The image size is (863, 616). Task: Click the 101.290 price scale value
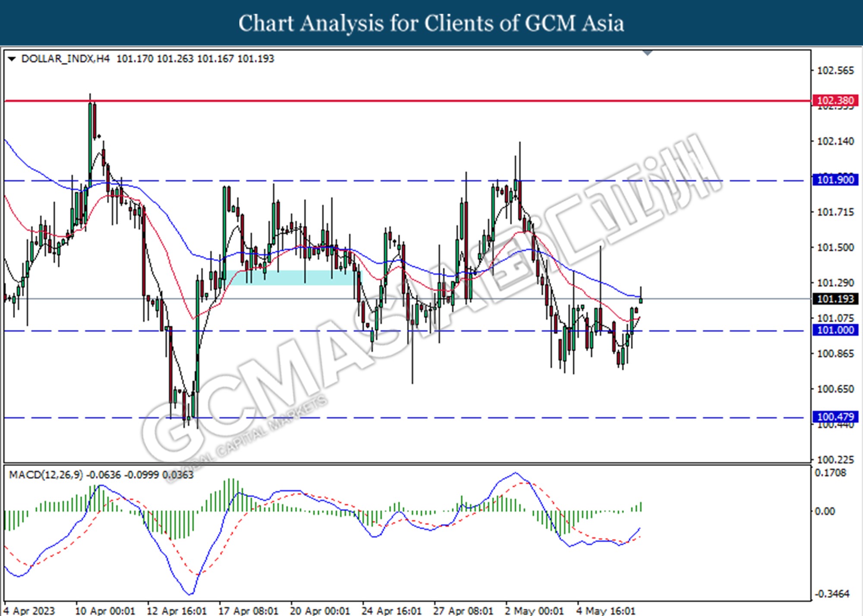point(835,283)
